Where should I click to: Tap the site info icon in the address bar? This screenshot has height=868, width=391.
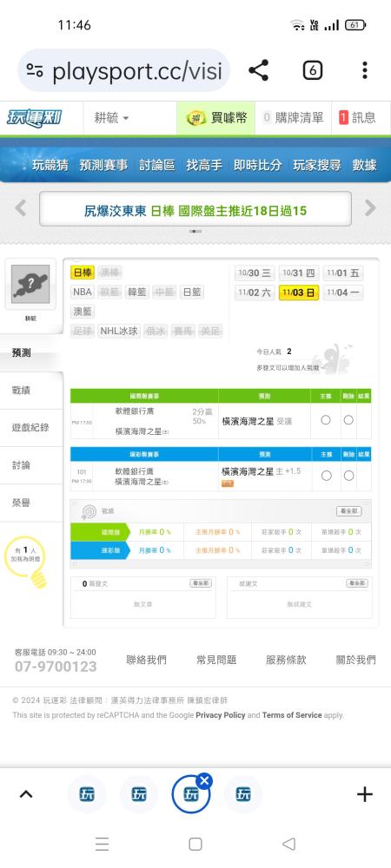[x=35, y=70]
